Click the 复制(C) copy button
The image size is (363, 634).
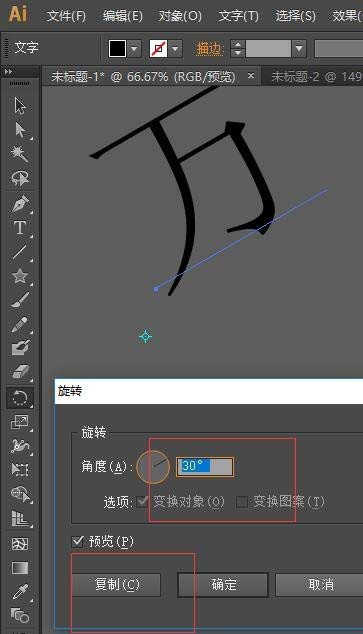116,584
